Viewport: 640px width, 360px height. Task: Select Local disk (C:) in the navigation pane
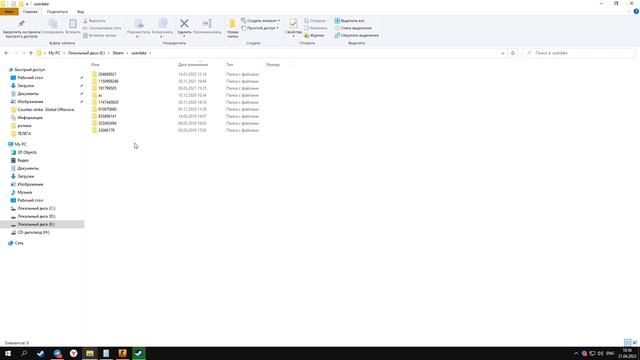click(33, 209)
